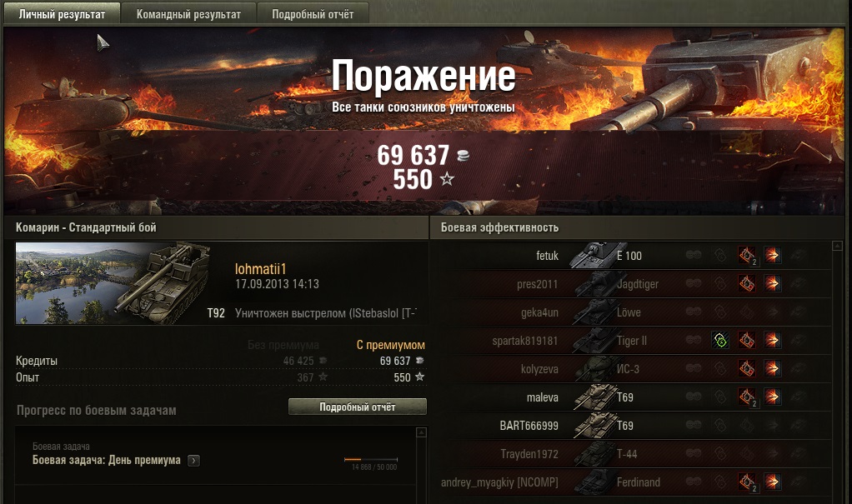Image resolution: width=852 pixels, height=504 pixels.
Task: Click the damage icon in kolyzeva's ИС-3 row
Action: 772,369
